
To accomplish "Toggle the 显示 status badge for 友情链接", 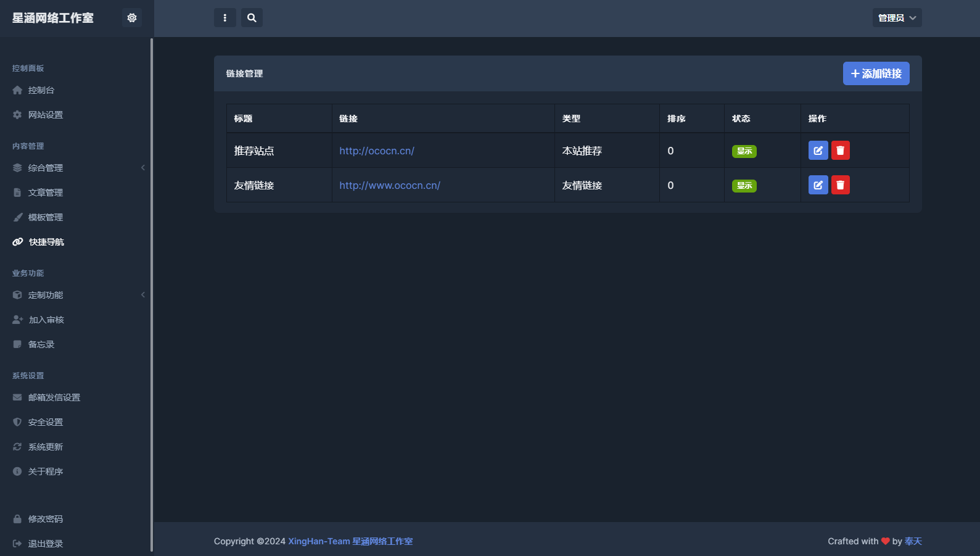I will (744, 186).
